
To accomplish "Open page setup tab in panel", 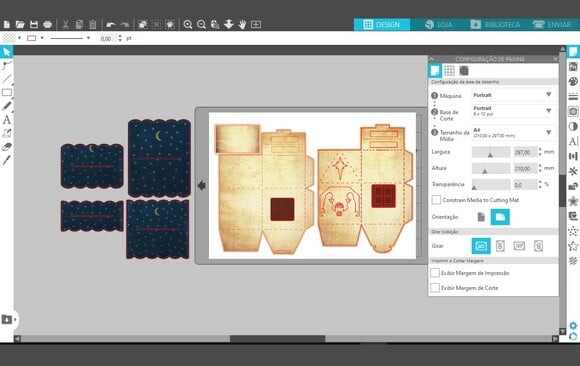I will pyautogui.click(x=435, y=70).
